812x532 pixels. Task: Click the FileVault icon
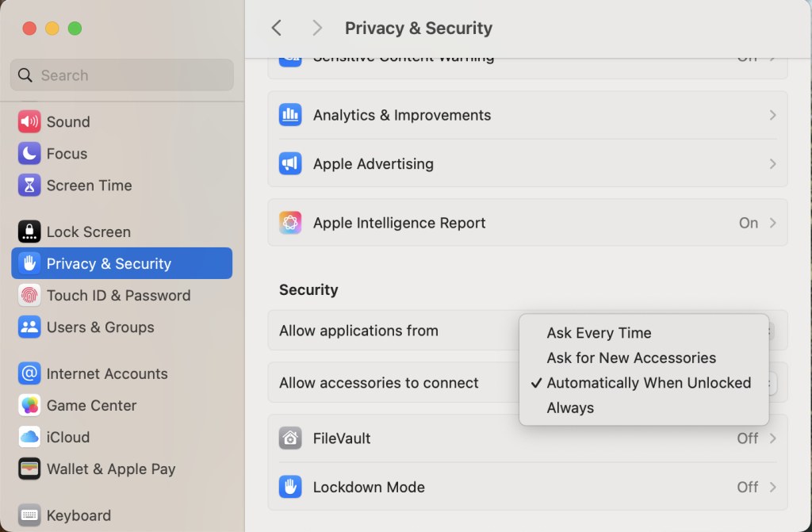(x=290, y=438)
